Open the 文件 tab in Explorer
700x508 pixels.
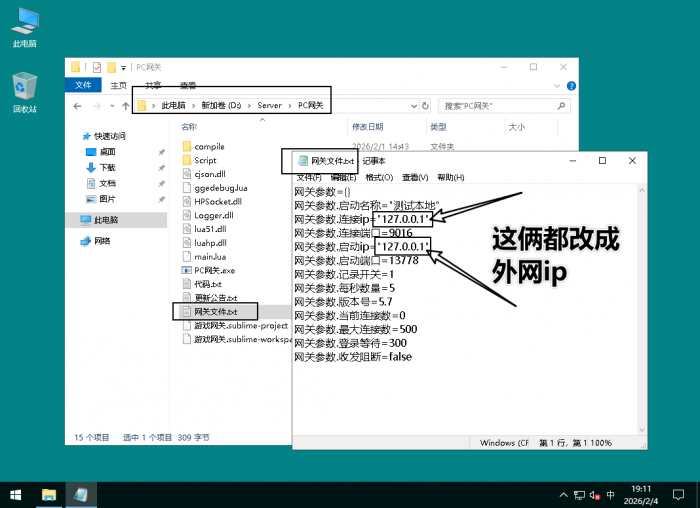click(83, 85)
